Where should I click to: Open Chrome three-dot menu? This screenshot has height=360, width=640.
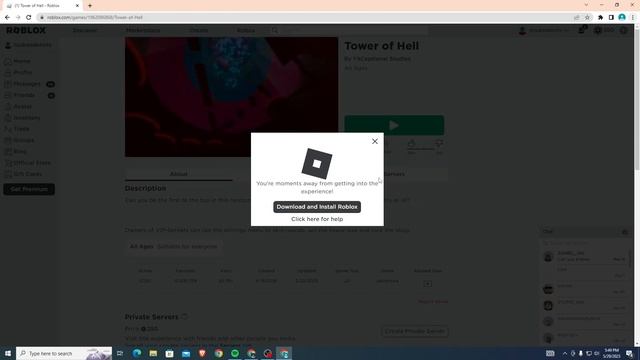click(633, 18)
